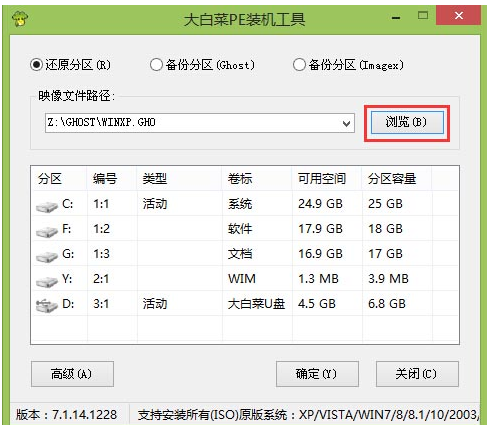This screenshot has height=425, width=487.
Task: Maximize the PE install tool window
Action: tap(423, 15)
